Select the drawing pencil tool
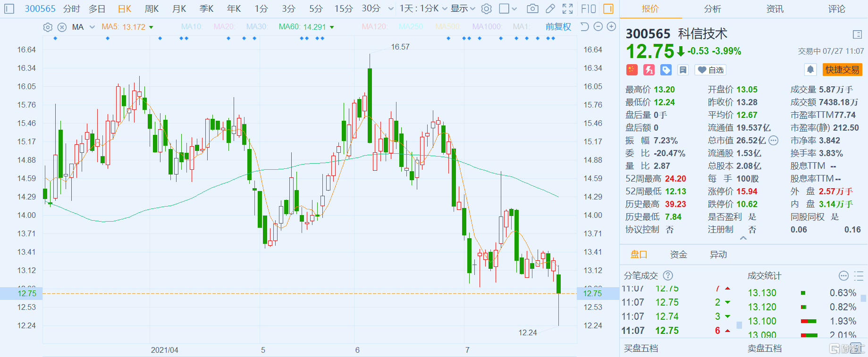Viewport: 868px width, 357px height. point(550,8)
